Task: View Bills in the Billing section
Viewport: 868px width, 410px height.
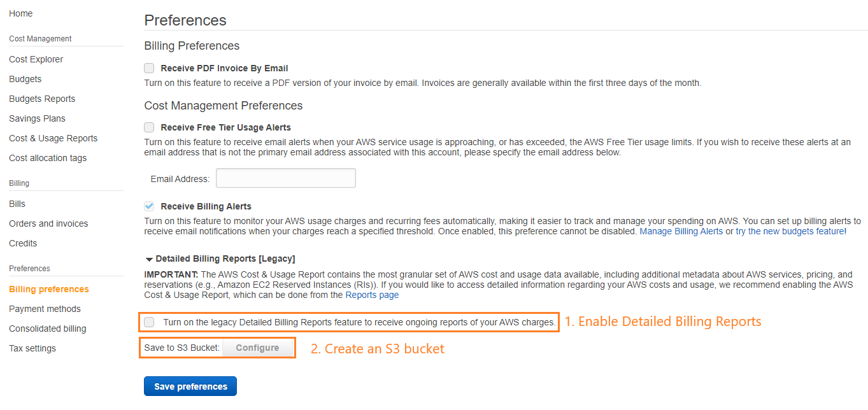Action: [17, 204]
